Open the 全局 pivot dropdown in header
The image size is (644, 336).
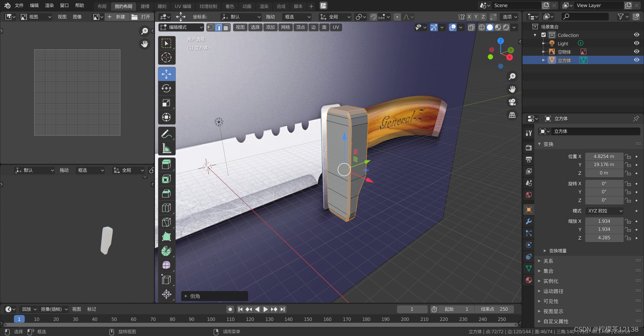(335, 17)
